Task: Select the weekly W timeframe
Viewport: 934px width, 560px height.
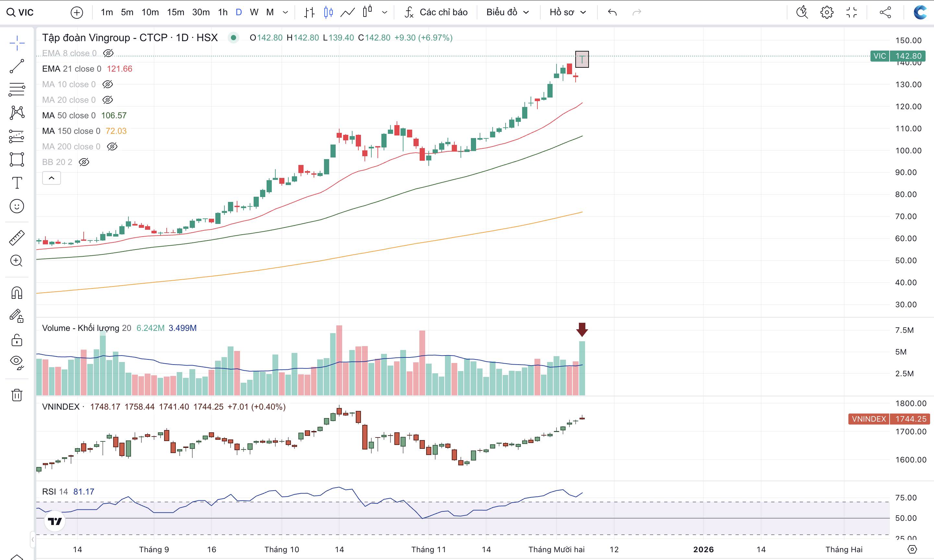Action: [x=254, y=12]
